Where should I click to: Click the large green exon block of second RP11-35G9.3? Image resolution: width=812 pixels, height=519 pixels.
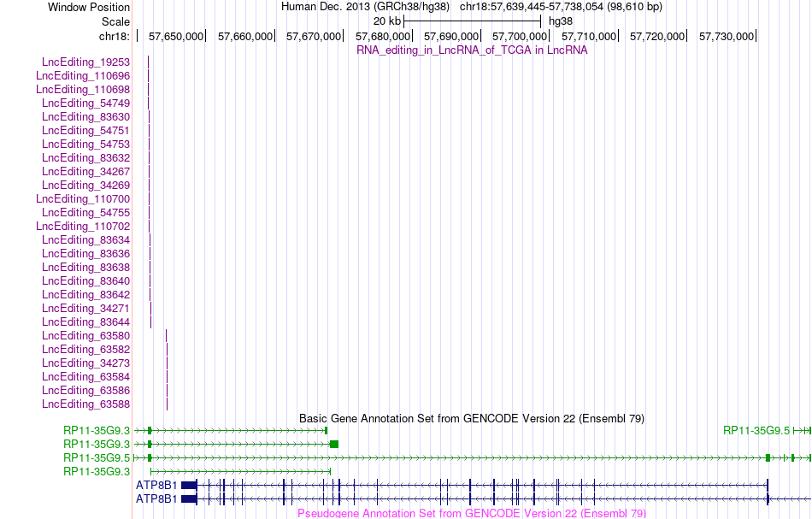[334, 445]
